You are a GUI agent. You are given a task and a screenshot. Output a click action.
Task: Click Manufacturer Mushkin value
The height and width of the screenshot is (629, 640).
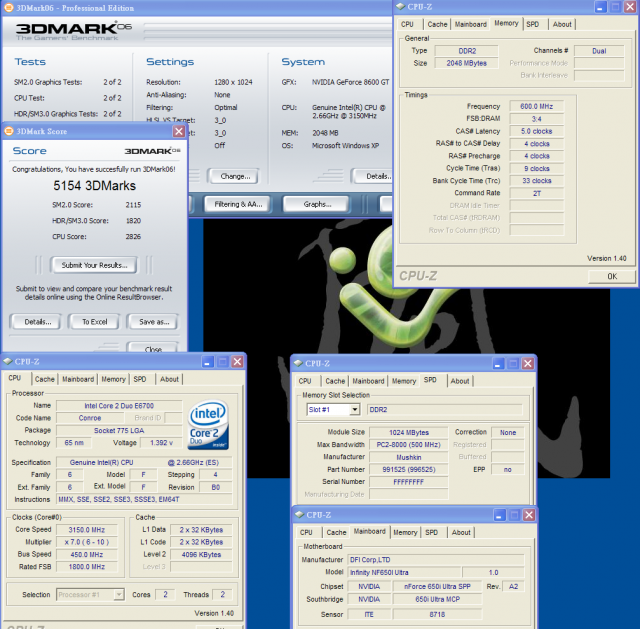[409, 457]
